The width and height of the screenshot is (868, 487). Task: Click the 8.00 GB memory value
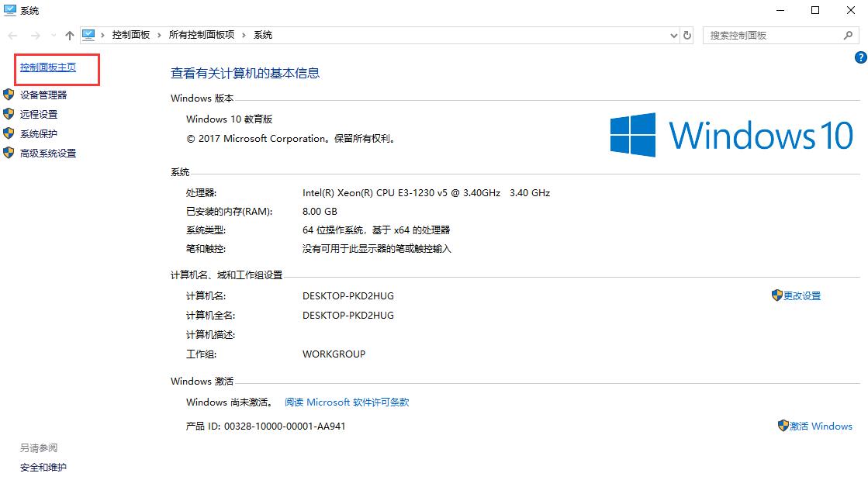click(x=320, y=212)
